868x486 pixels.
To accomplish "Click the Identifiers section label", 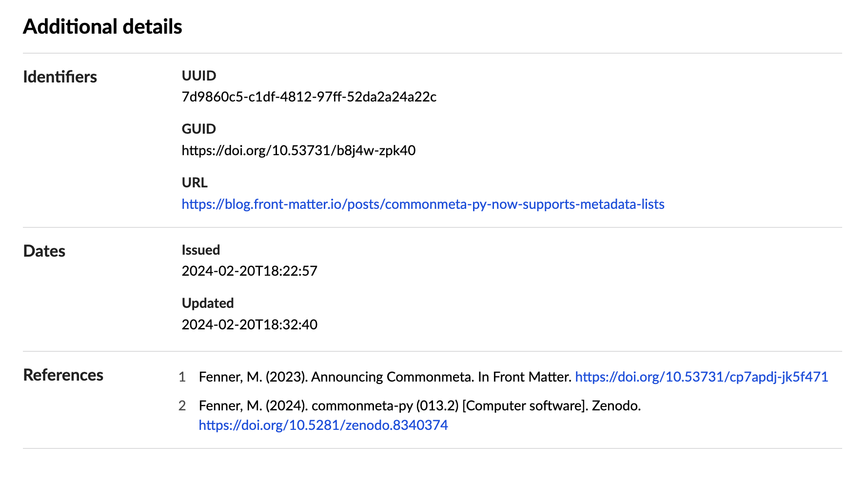I will point(60,77).
